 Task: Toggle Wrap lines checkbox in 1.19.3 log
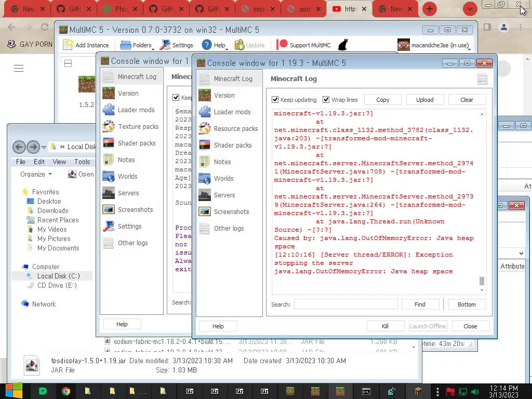[x=326, y=100]
